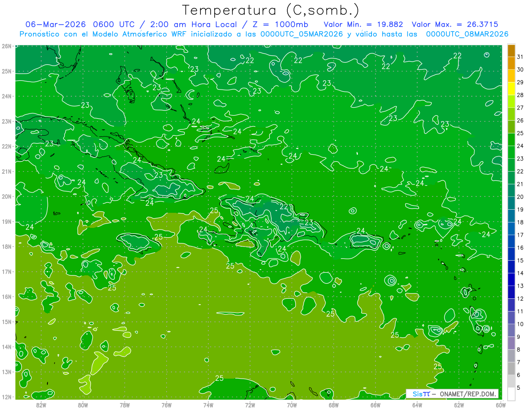Click colorbar label '18'
532x411 pixels.
click(x=520, y=222)
